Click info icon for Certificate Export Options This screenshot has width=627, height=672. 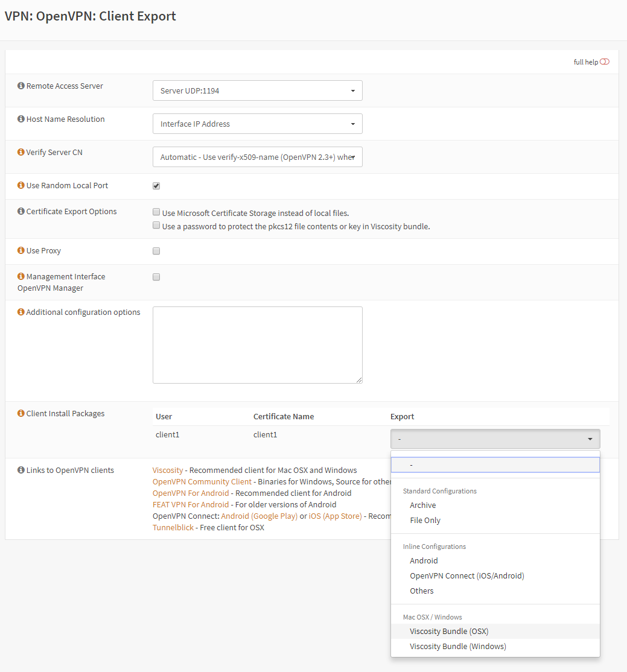pos(21,212)
